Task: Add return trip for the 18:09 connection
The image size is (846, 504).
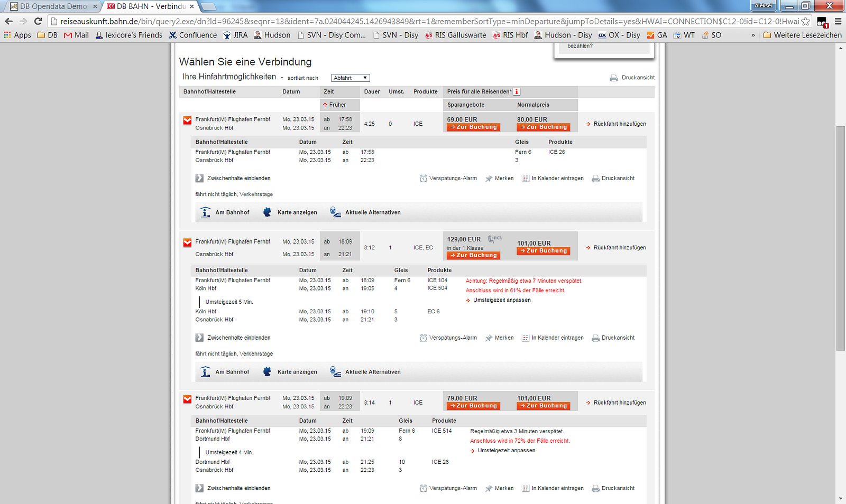Action: (x=616, y=247)
